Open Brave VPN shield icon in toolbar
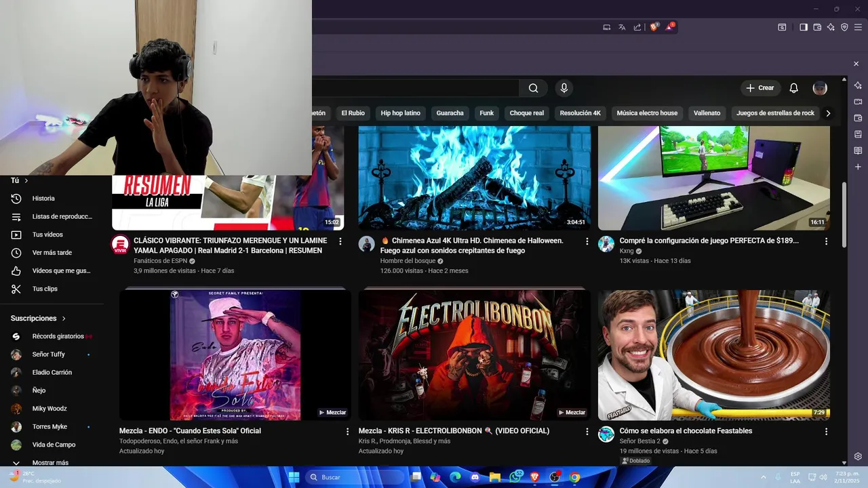Viewport: 868px width, 488px height. coord(844,27)
